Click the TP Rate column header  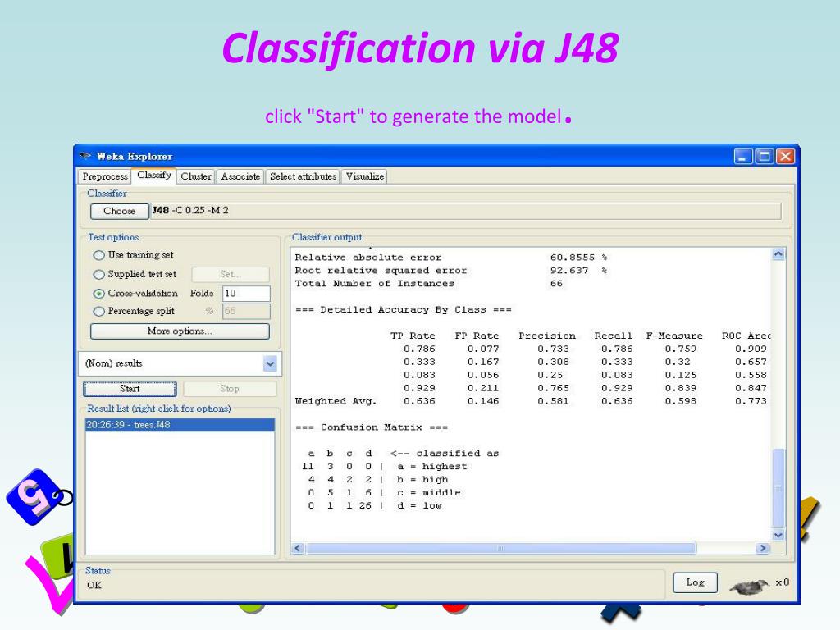pos(413,336)
